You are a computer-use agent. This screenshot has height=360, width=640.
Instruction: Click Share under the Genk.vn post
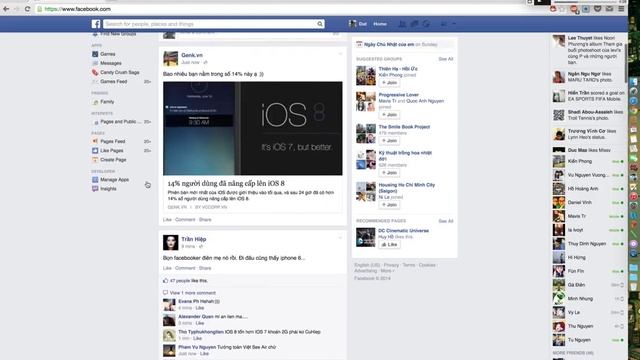pos(205,220)
